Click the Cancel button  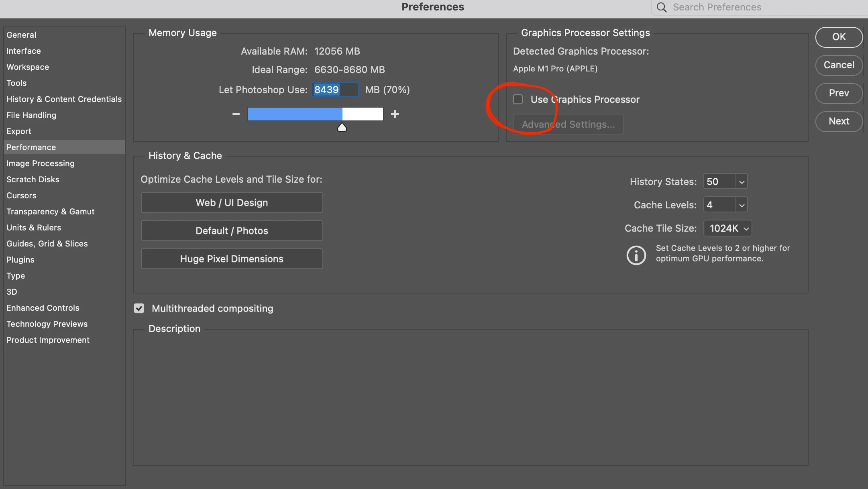pos(839,65)
